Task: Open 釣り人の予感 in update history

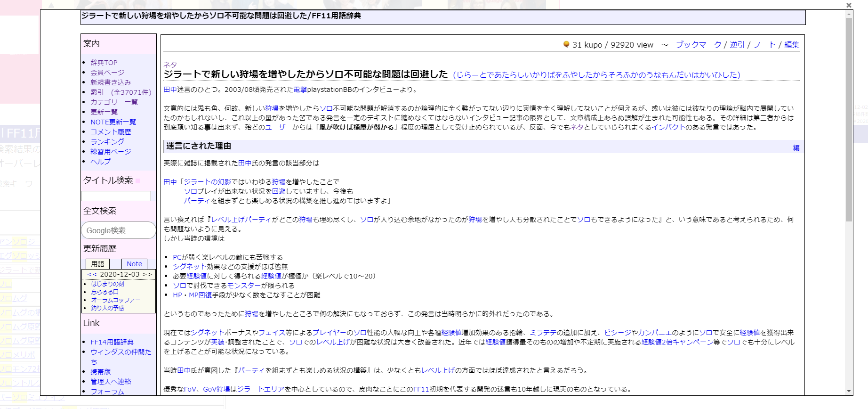Action: click(x=107, y=308)
